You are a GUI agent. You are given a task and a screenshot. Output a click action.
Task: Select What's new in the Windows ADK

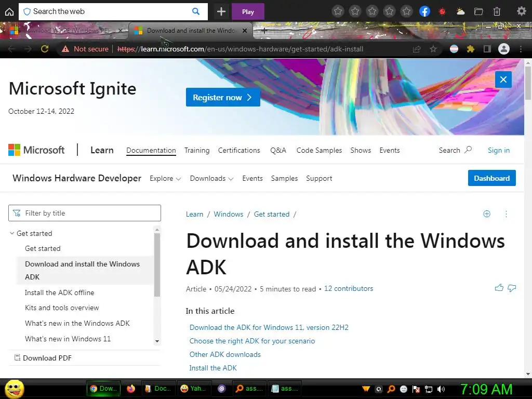click(x=77, y=323)
